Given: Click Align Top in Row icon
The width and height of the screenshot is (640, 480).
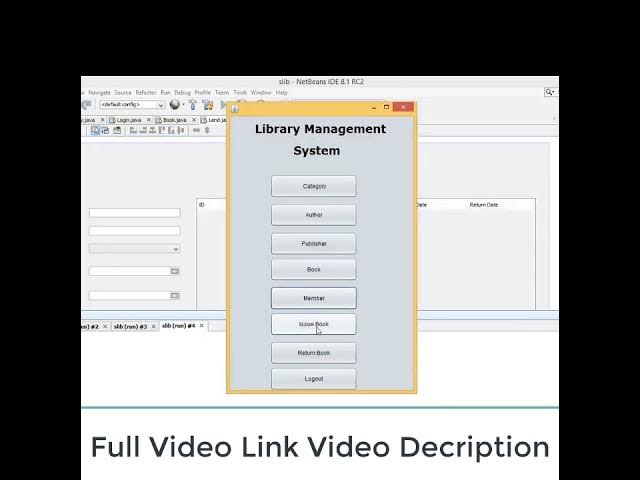Looking at the screenshot, I should [162, 131].
